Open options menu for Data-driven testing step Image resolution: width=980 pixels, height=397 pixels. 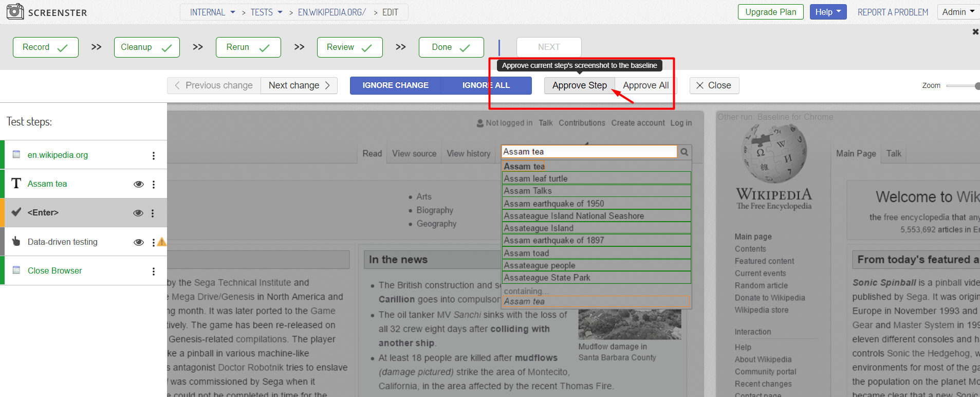(x=153, y=242)
